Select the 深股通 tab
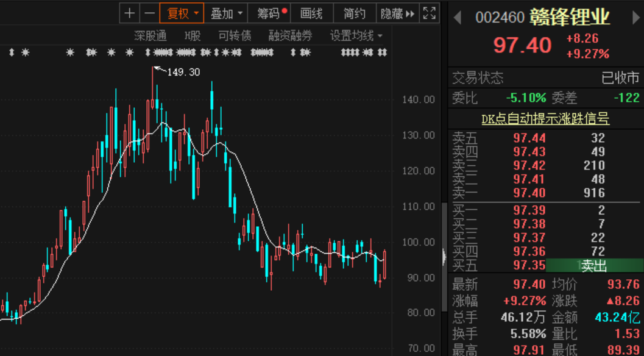This screenshot has width=644, height=356. [x=150, y=36]
